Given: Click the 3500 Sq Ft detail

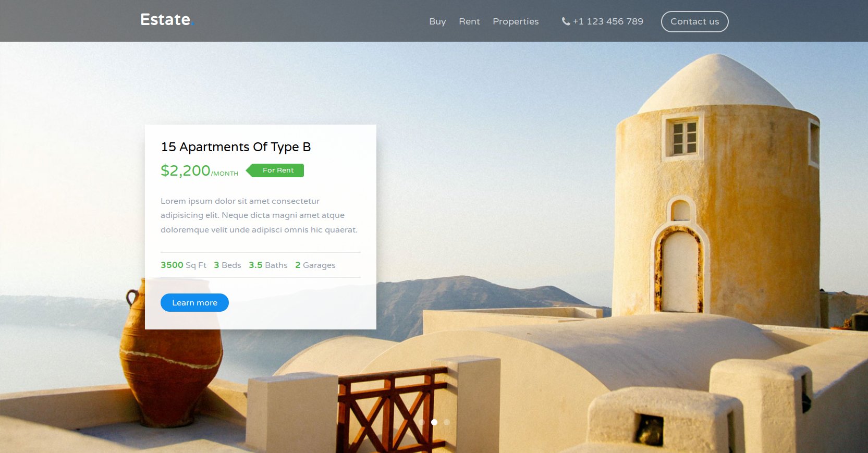Looking at the screenshot, I should pyautogui.click(x=184, y=265).
